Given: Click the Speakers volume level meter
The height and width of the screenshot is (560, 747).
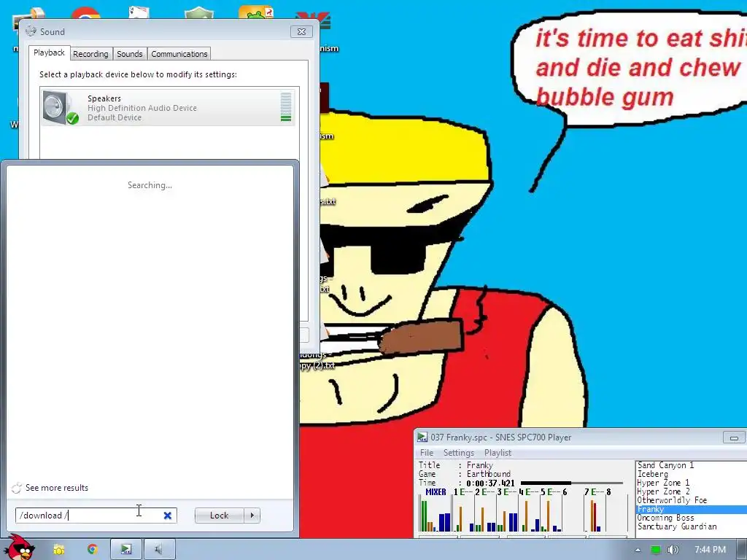Looking at the screenshot, I should (x=286, y=107).
